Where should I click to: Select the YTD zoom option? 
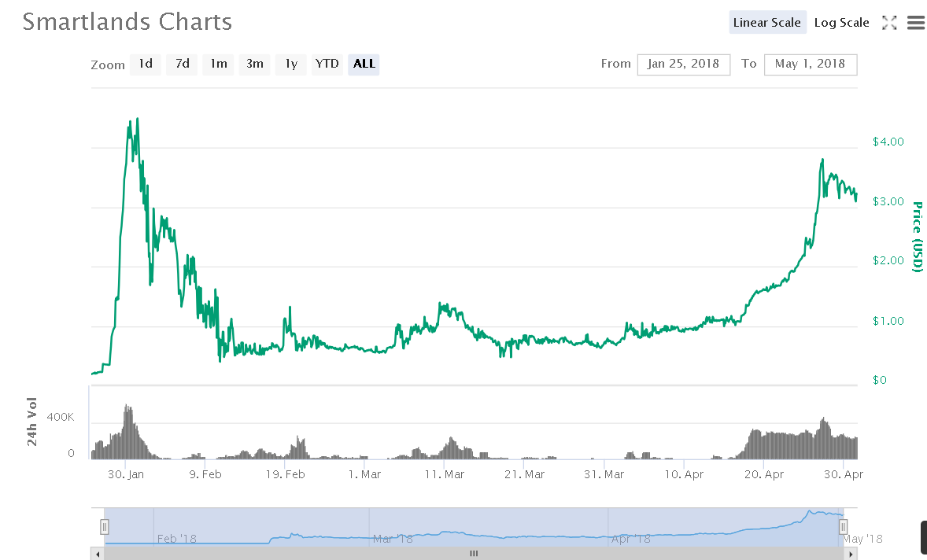point(327,64)
